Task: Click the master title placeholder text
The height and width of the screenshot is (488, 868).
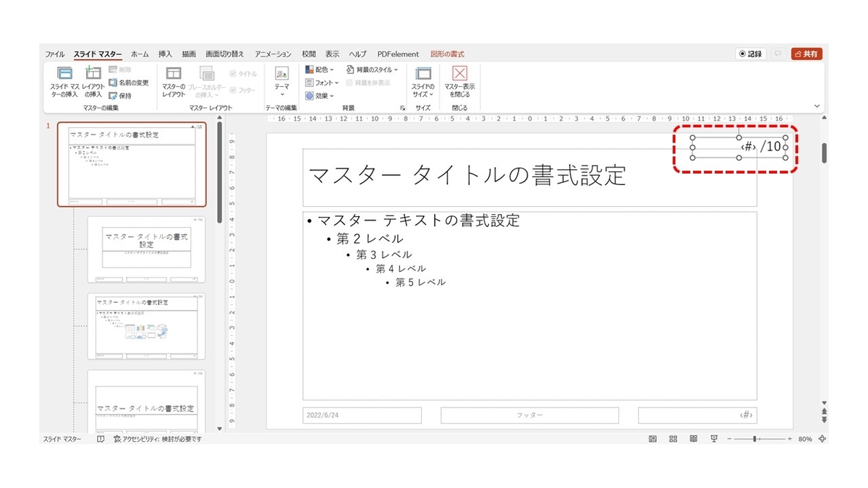Action: pos(467,175)
